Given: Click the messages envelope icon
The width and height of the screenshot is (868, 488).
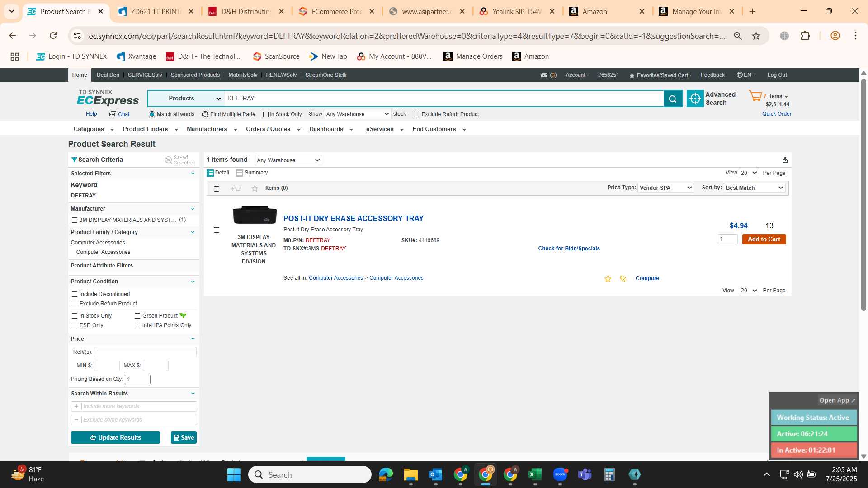Looking at the screenshot, I should click(544, 75).
